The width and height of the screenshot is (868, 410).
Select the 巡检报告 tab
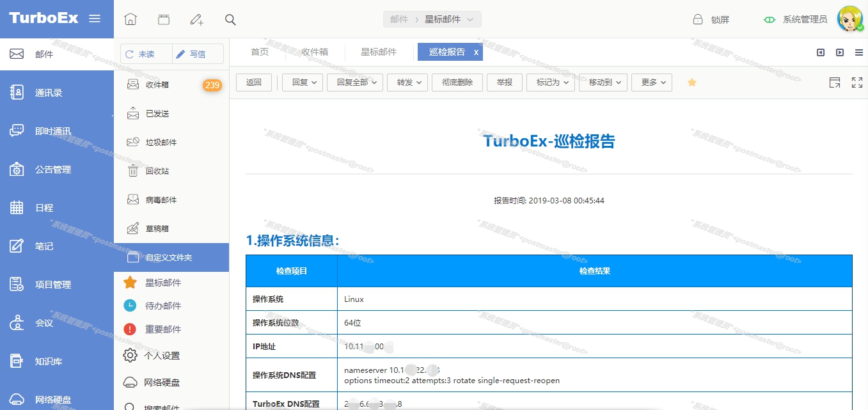pyautogui.click(x=447, y=52)
